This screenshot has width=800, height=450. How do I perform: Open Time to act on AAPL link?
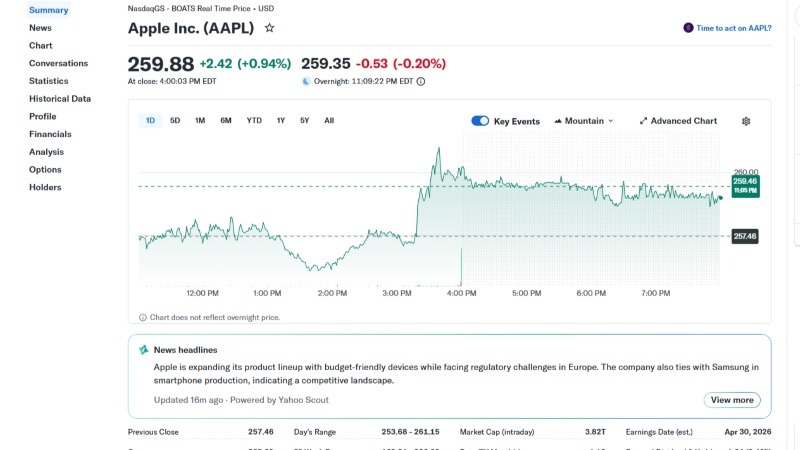(x=734, y=28)
